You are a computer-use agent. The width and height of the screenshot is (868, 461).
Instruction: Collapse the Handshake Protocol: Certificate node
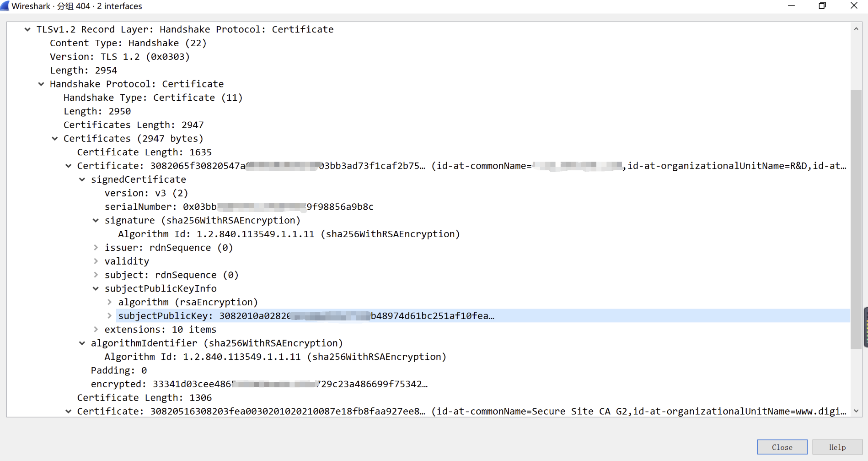41,84
